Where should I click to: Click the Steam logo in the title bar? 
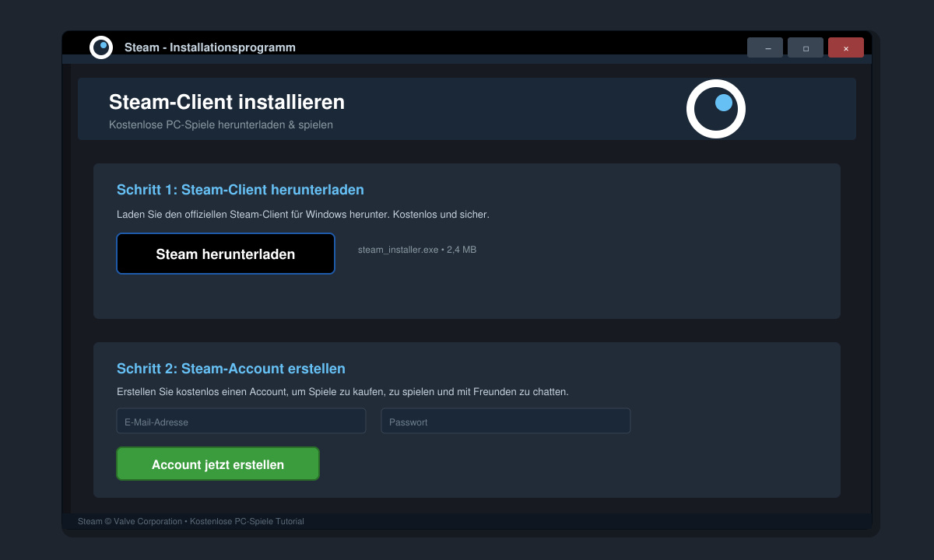click(101, 47)
